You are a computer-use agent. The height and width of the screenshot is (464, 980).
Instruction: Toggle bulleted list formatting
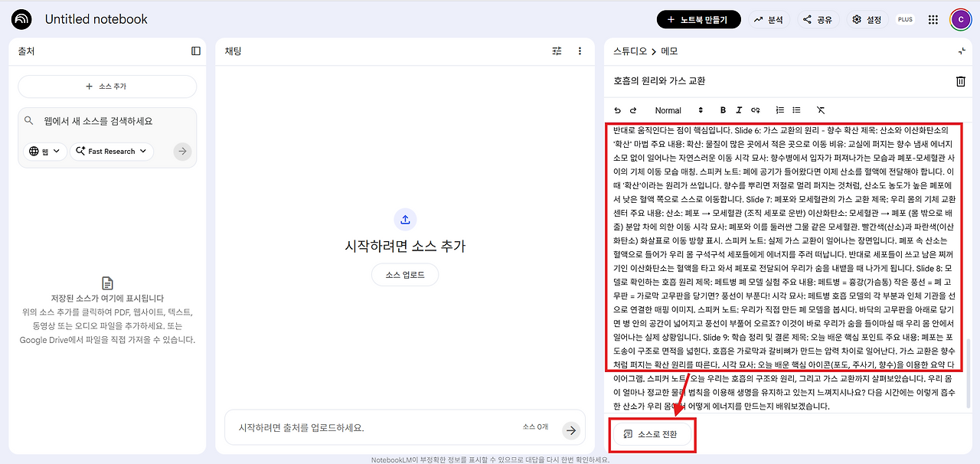click(x=796, y=110)
